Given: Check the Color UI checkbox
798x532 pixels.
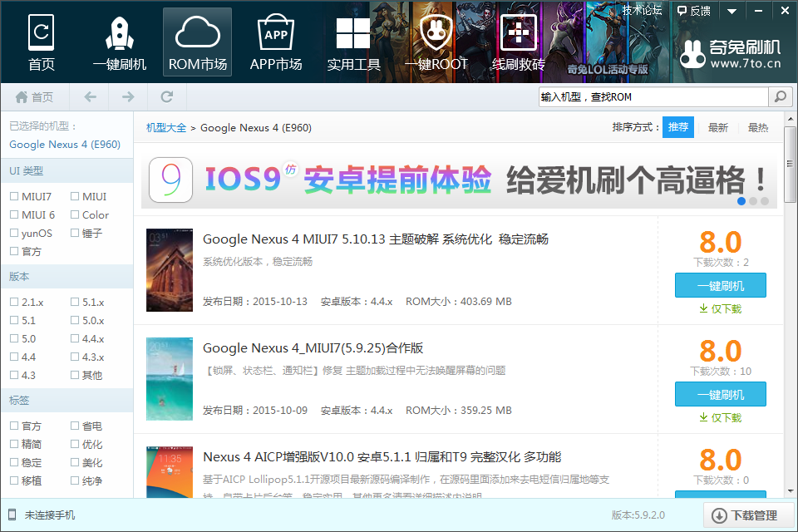Looking at the screenshot, I should point(75,214).
